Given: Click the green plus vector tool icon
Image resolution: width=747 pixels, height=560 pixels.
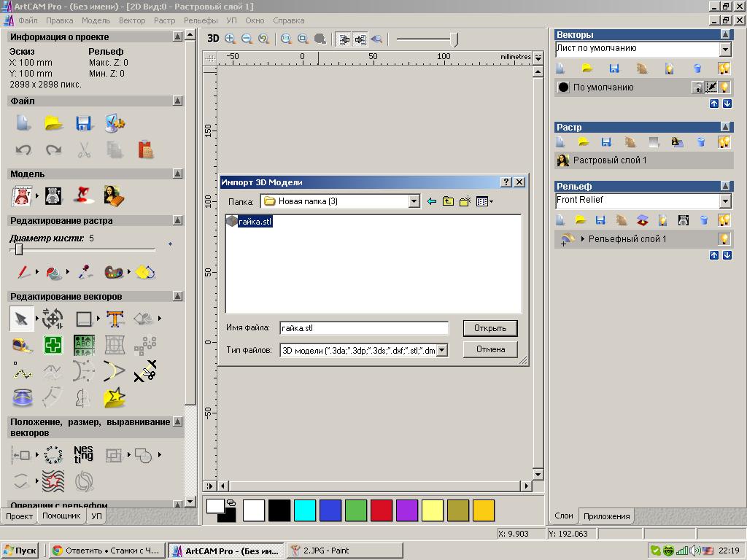Looking at the screenshot, I should click(x=53, y=345).
